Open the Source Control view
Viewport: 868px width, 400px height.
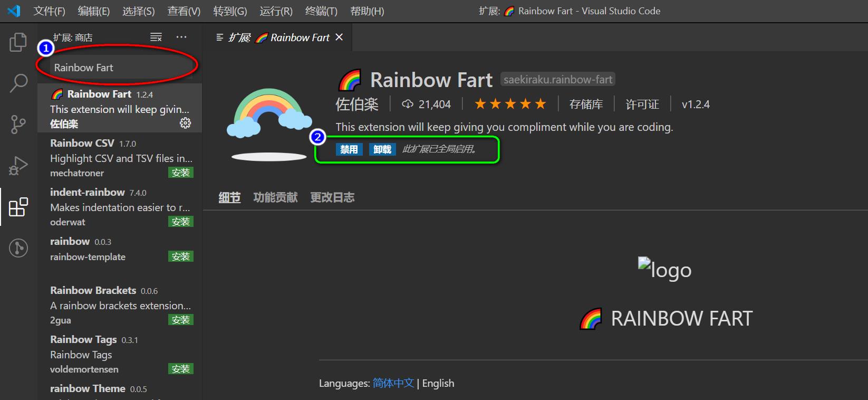[18, 125]
